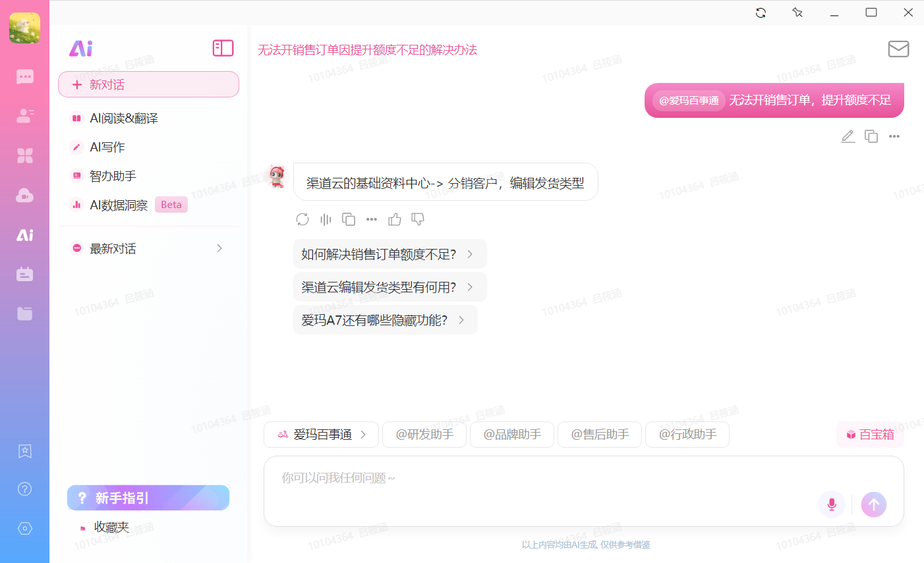The height and width of the screenshot is (563, 924).
Task: Click the thumbs up icon
Action: [395, 219]
